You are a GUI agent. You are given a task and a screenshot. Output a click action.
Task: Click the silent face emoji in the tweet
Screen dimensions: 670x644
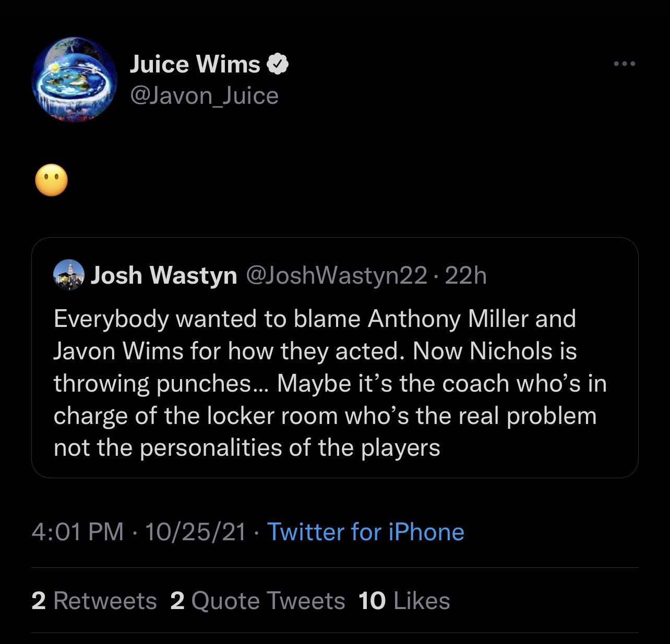click(x=51, y=180)
